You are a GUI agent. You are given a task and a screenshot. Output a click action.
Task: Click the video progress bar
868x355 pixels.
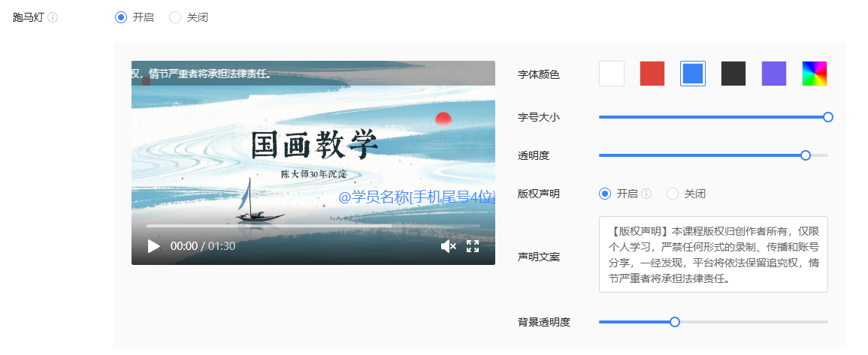(313, 226)
